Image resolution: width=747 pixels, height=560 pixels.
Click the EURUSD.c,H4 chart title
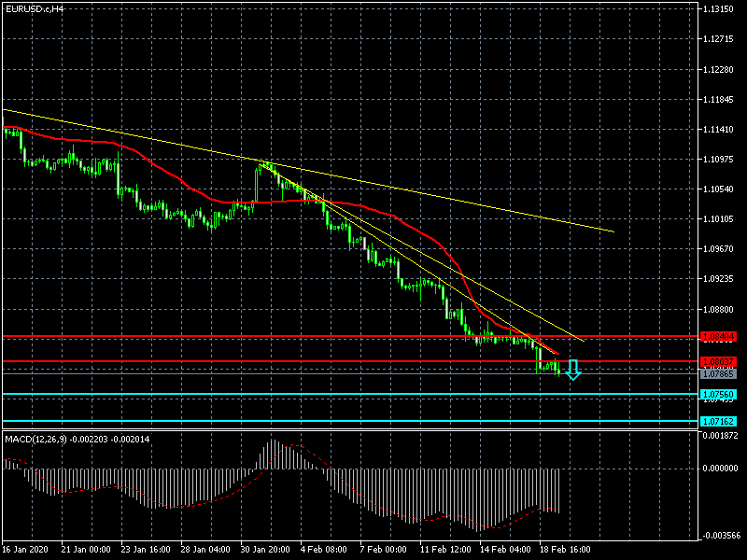point(34,8)
